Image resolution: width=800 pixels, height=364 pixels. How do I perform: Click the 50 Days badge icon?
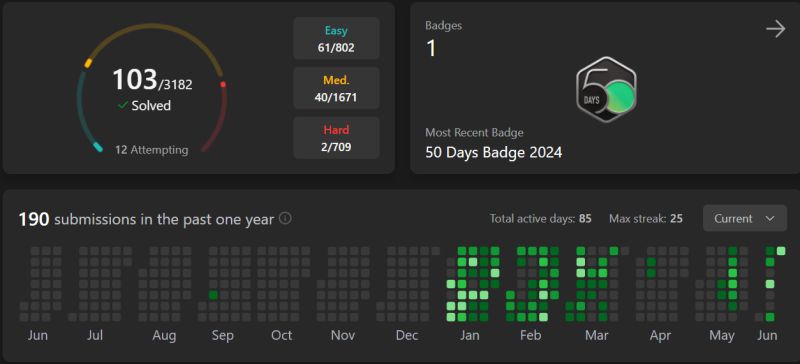[606, 89]
